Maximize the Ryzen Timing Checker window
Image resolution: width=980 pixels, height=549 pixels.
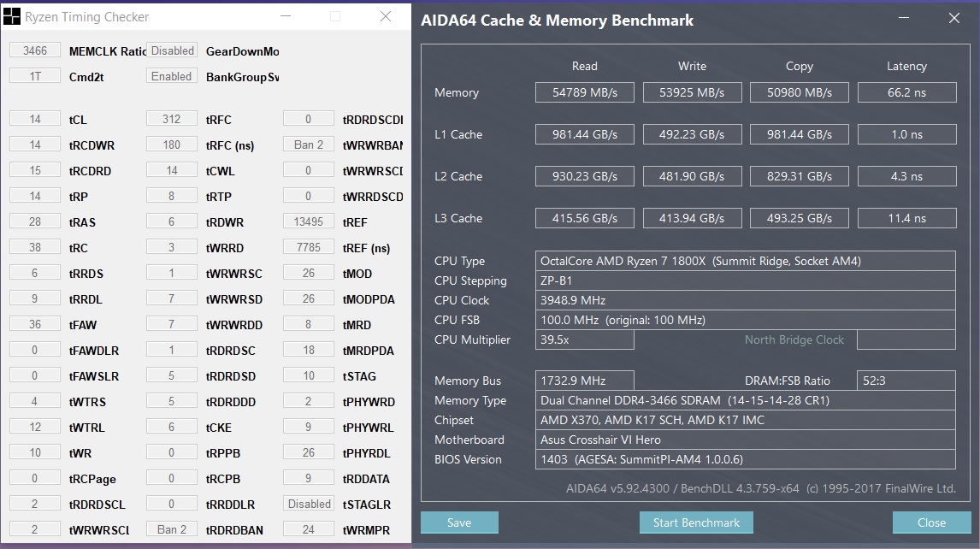(335, 16)
